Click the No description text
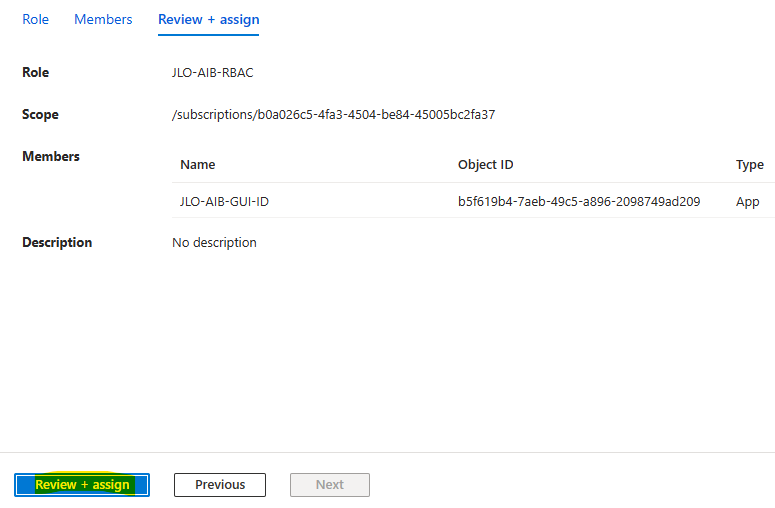The width and height of the screenshot is (775, 508). click(x=215, y=243)
